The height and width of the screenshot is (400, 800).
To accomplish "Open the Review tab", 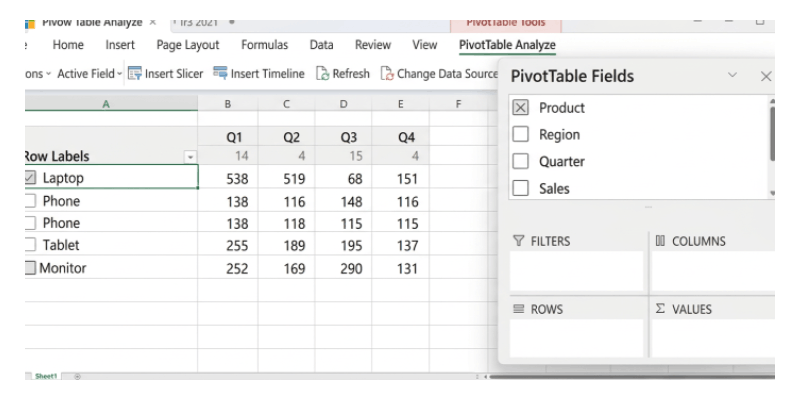I will tap(372, 45).
